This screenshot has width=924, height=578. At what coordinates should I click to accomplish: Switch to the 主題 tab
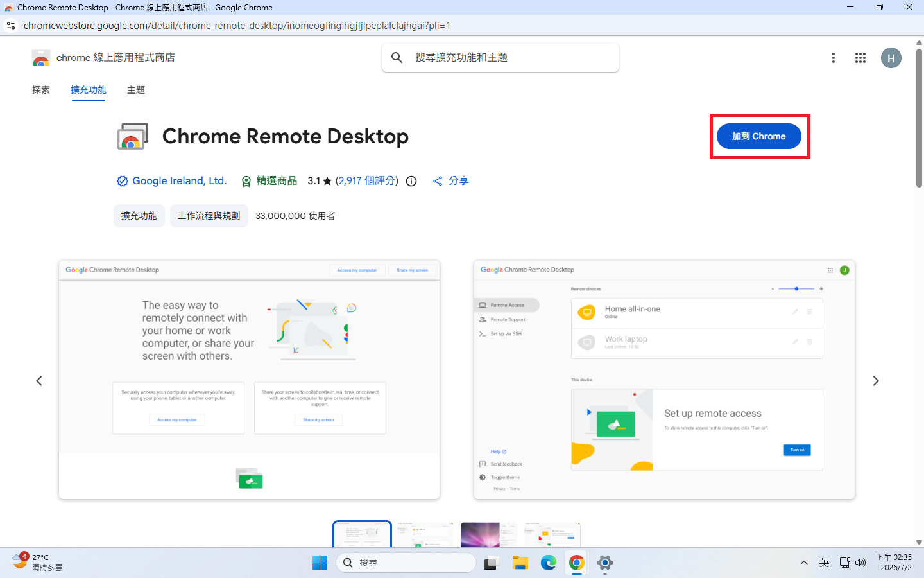point(136,90)
